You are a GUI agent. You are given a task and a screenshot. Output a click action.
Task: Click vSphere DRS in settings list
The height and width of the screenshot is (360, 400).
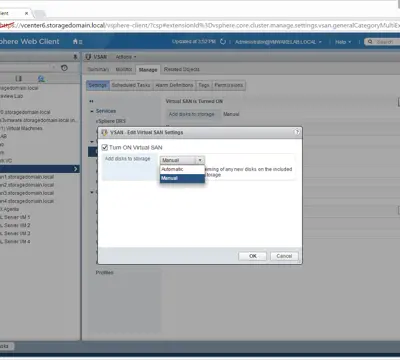click(111, 121)
